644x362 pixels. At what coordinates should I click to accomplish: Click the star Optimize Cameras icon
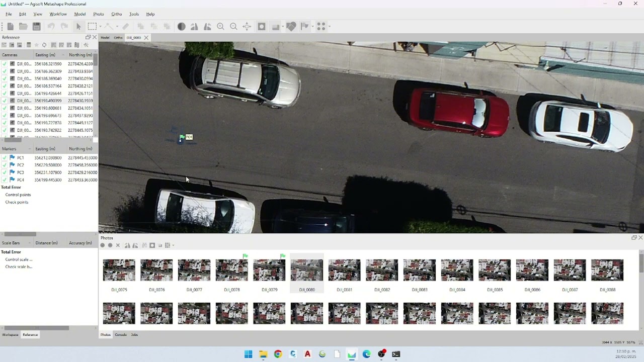(x=36, y=45)
